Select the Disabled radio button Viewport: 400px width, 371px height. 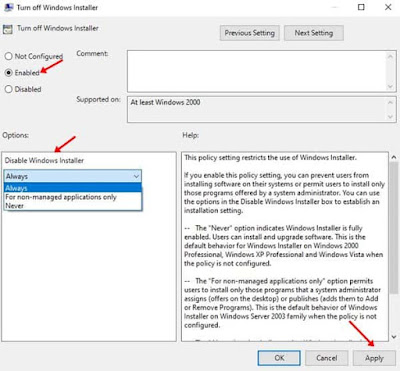click(x=9, y=89)
